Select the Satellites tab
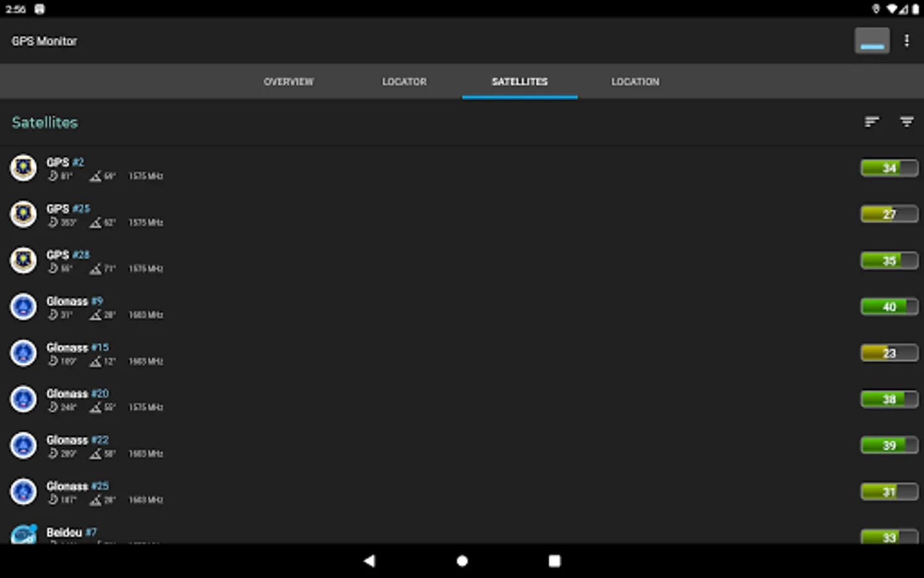This screenshot has height=578, width=924. tap(520, 82)
